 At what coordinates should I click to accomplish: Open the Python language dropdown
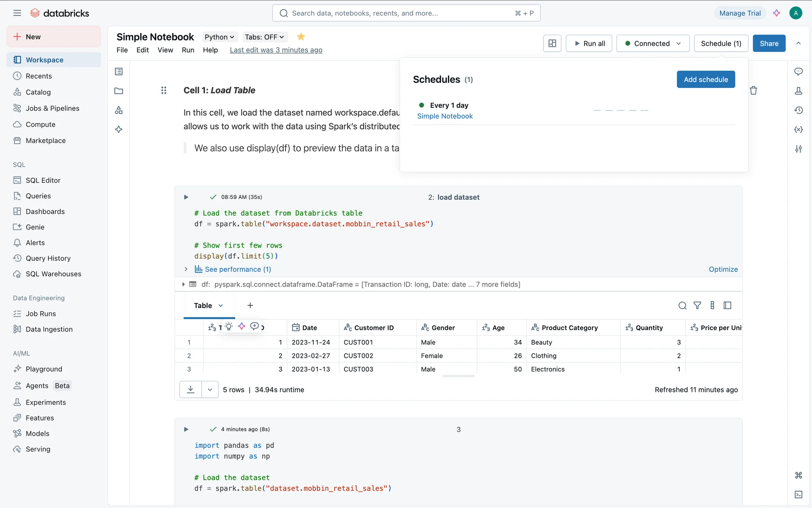219,37
